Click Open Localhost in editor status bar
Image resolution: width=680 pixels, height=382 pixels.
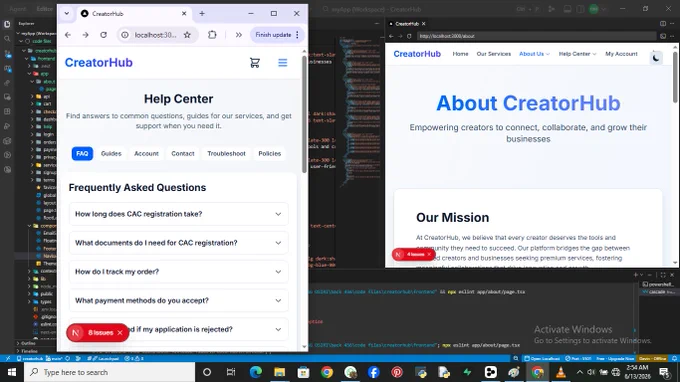coord(542,359)
